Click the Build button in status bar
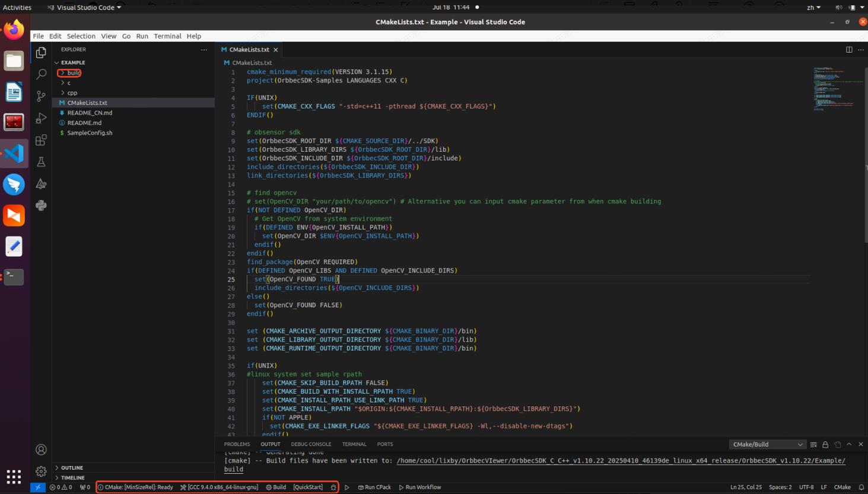 tap(276, 487)
